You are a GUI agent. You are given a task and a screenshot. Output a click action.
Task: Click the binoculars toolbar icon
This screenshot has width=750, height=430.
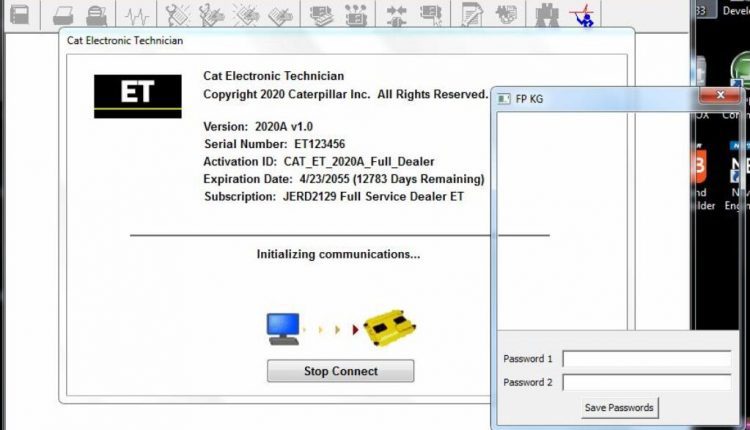(x=547, y=15)
